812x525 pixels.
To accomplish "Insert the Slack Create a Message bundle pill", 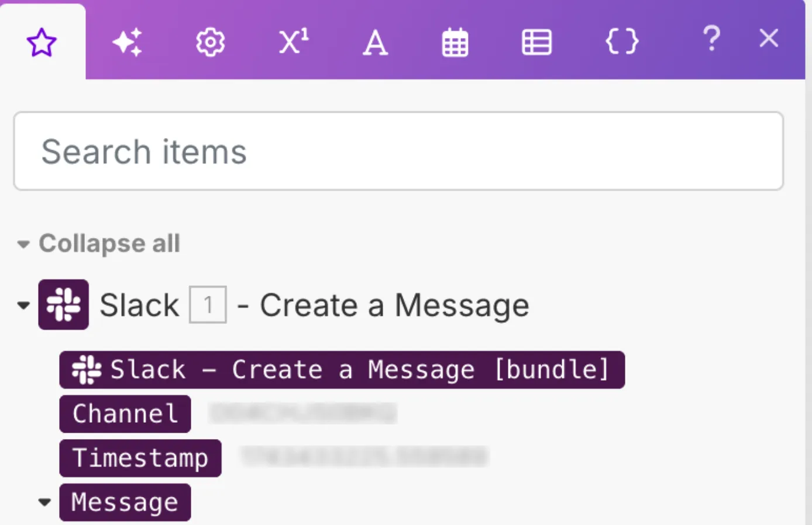I will 342,369.
